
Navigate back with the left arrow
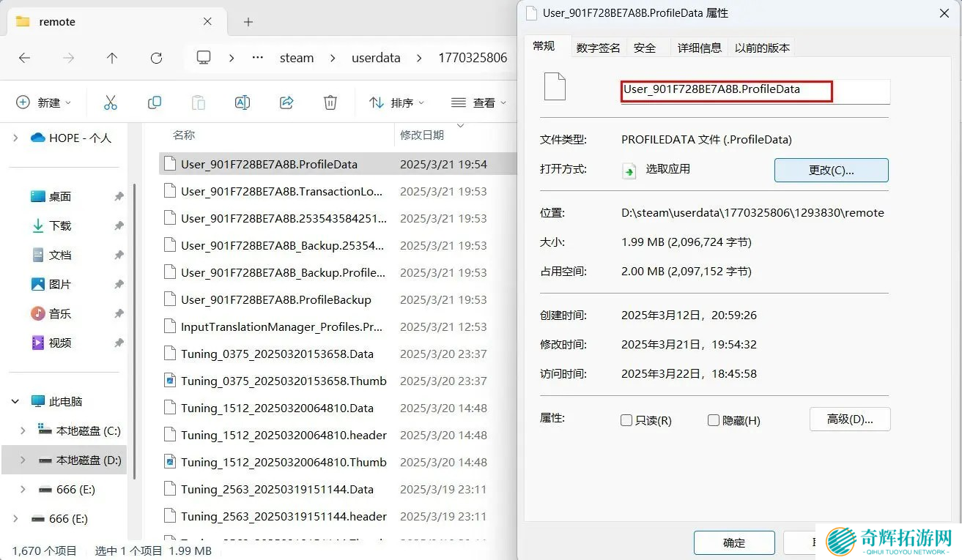(x=24, y=58)
